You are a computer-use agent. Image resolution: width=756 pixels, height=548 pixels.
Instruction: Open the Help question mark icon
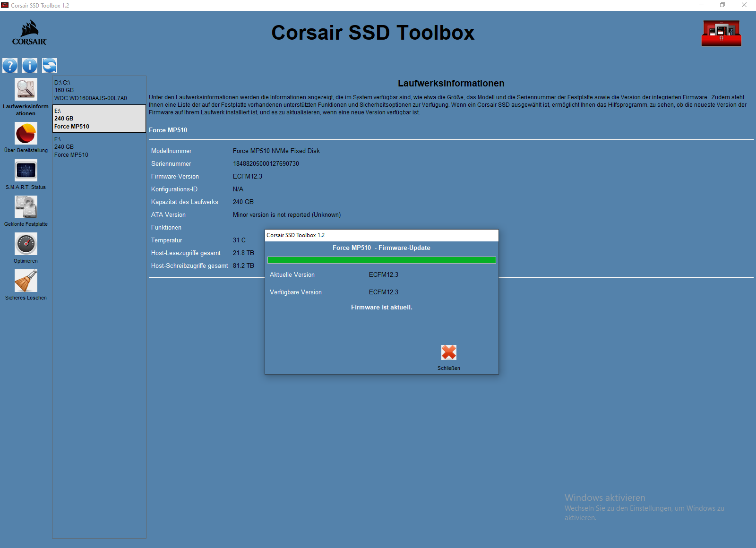[10, 66]
